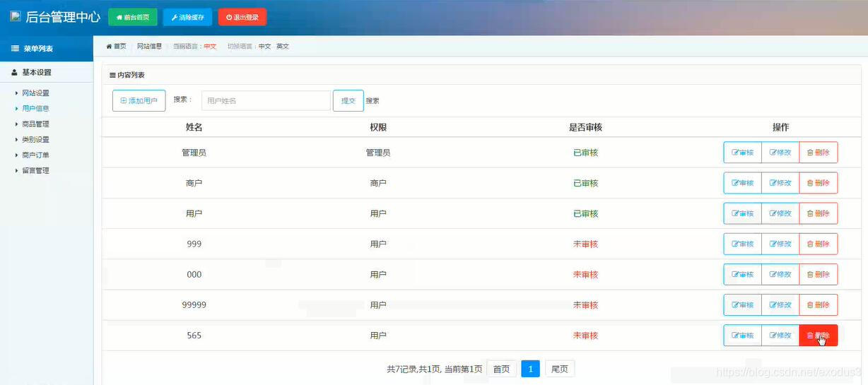Click 操作 column header

[780, 127]
